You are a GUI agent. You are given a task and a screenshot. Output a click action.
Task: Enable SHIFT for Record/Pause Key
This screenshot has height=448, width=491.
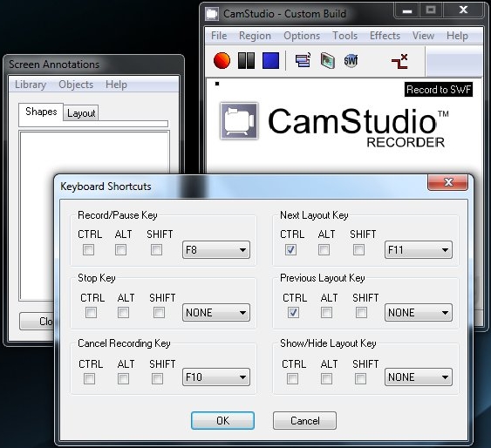click(156, 249)
